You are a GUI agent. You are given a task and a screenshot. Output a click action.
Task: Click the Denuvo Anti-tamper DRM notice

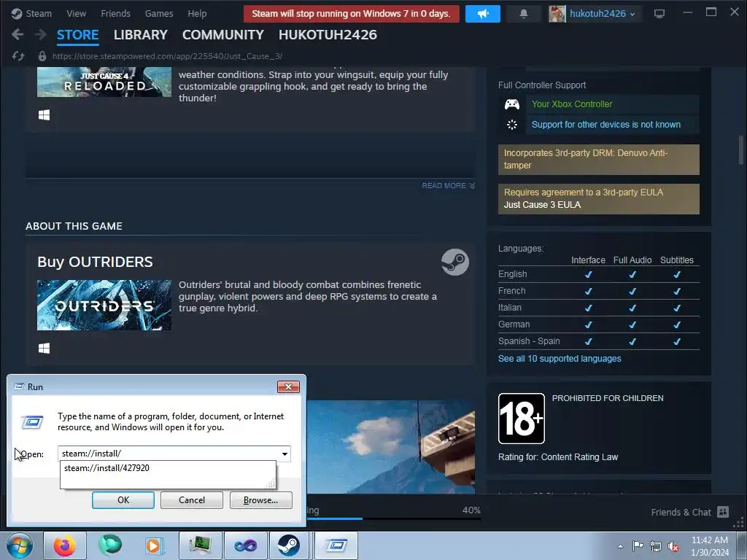[599, 159]
